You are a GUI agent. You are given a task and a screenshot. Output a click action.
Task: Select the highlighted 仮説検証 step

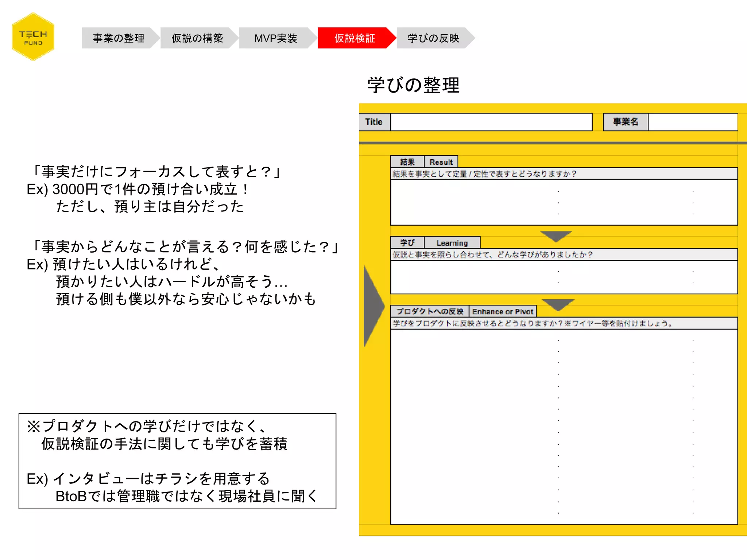355,38
